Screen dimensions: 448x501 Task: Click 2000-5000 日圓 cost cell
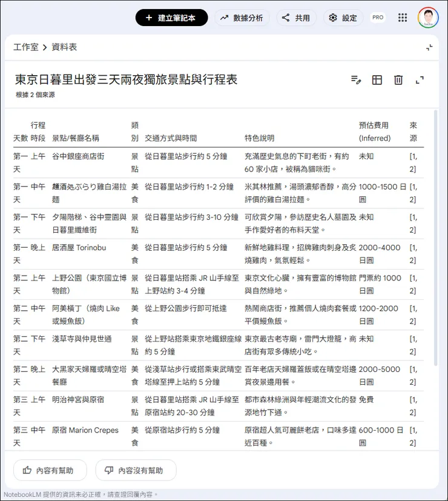pyautogui.click(x=380, y=376)
